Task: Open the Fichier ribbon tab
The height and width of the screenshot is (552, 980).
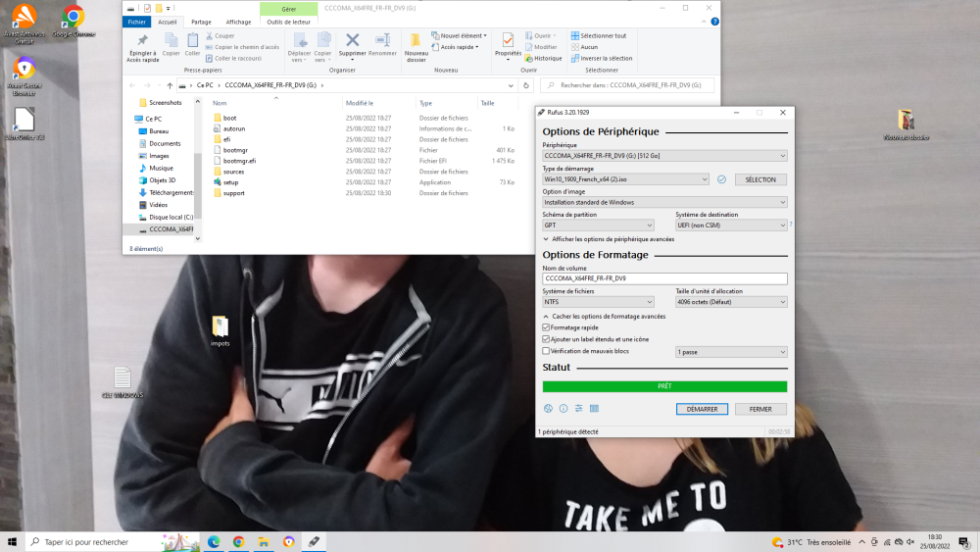Action: pyautogui.click(x=136, y=22)
